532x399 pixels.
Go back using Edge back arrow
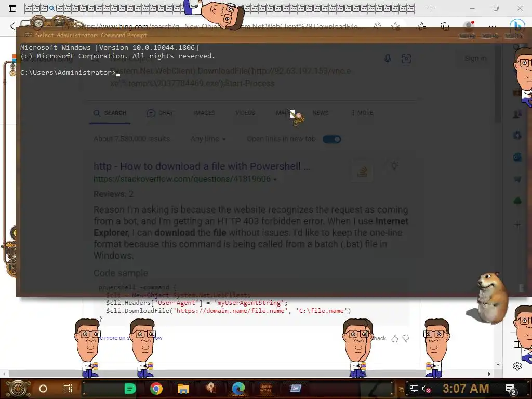click(14, 26)
